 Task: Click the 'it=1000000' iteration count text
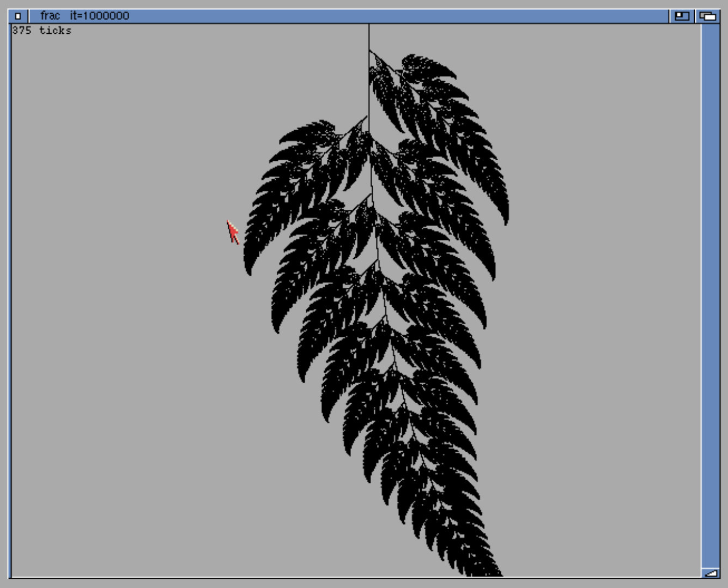[x=100, y=16]
